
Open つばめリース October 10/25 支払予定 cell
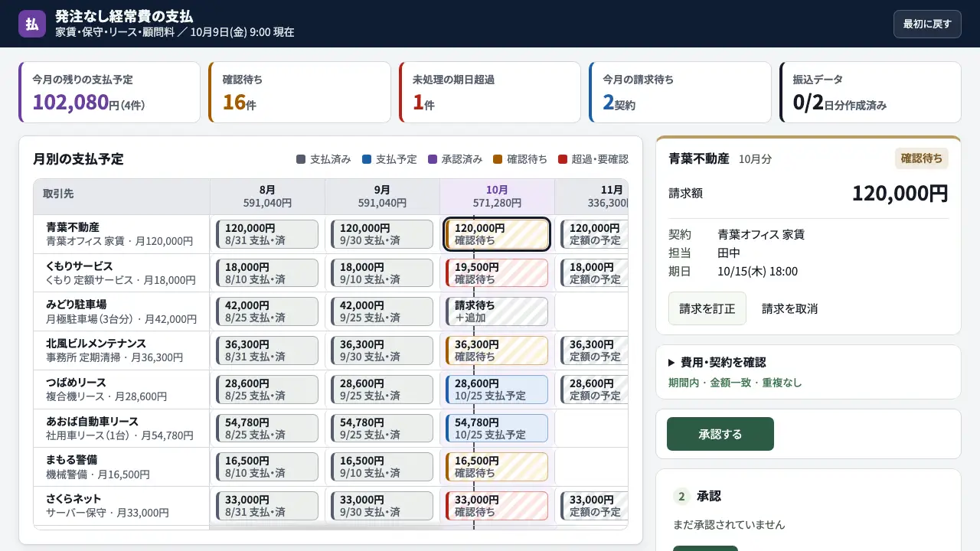[497, 390]
